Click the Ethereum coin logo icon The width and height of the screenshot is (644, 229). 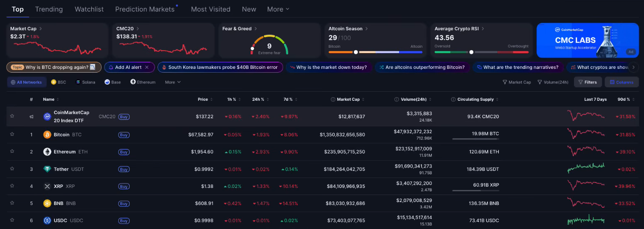coord(47,152)
